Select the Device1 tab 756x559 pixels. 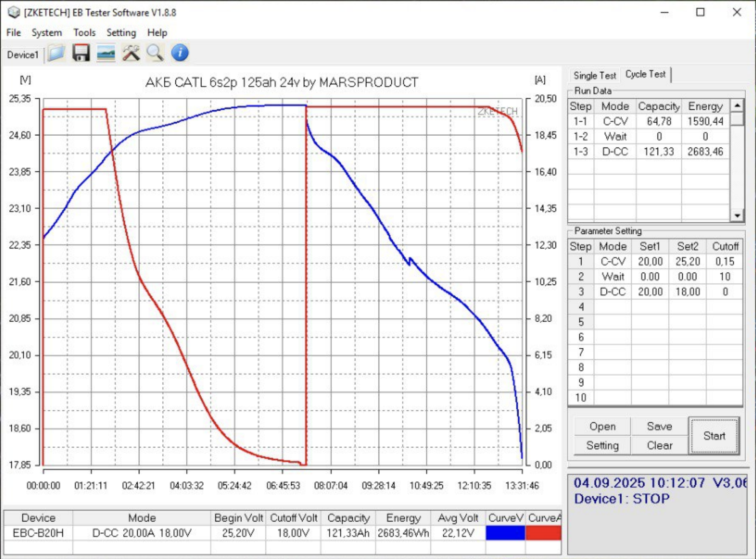tap(22, 55)
